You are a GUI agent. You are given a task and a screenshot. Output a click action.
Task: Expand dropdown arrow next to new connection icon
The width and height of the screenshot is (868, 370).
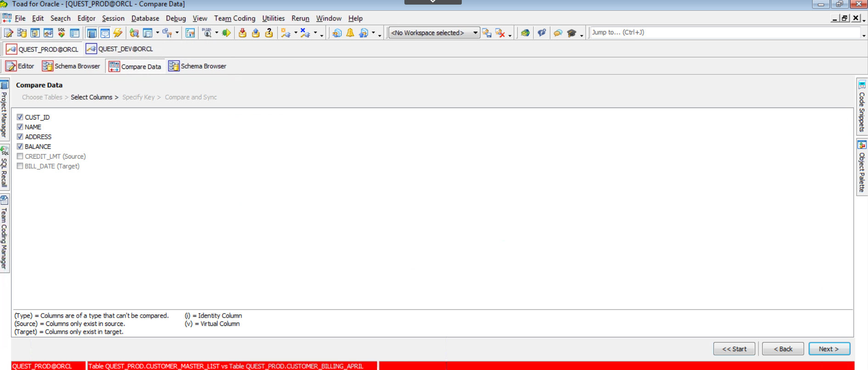[296, 33]
